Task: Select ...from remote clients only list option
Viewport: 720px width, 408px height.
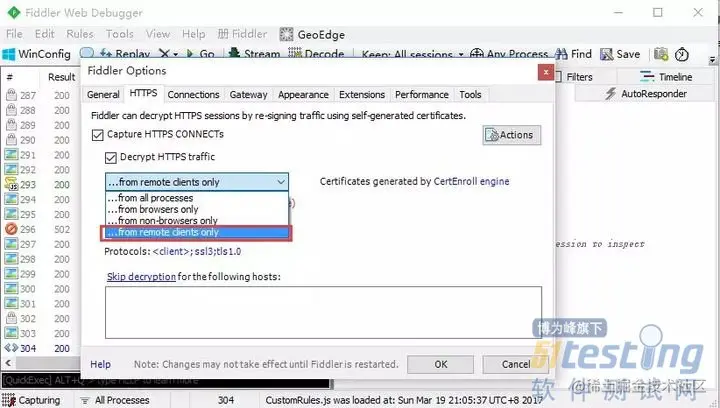Action: pyautogui.click(x=197, y=232)
